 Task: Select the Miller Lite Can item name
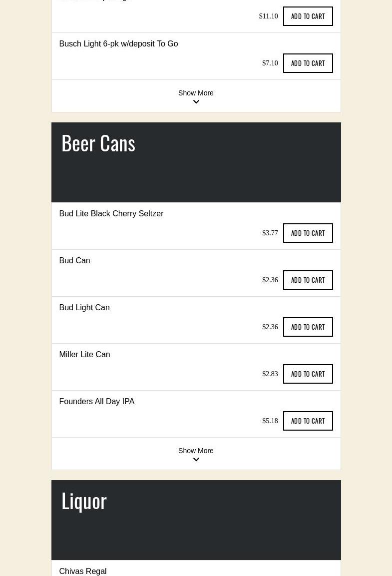tap(84, 355)
